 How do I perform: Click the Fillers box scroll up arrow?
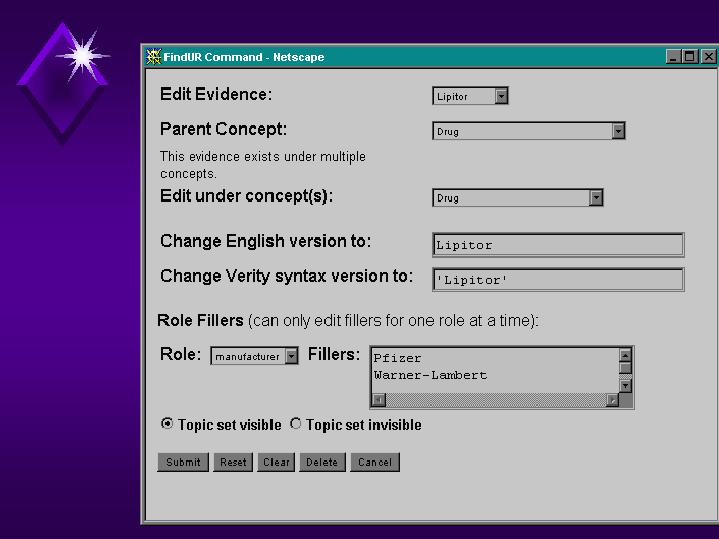pos(625,355)
